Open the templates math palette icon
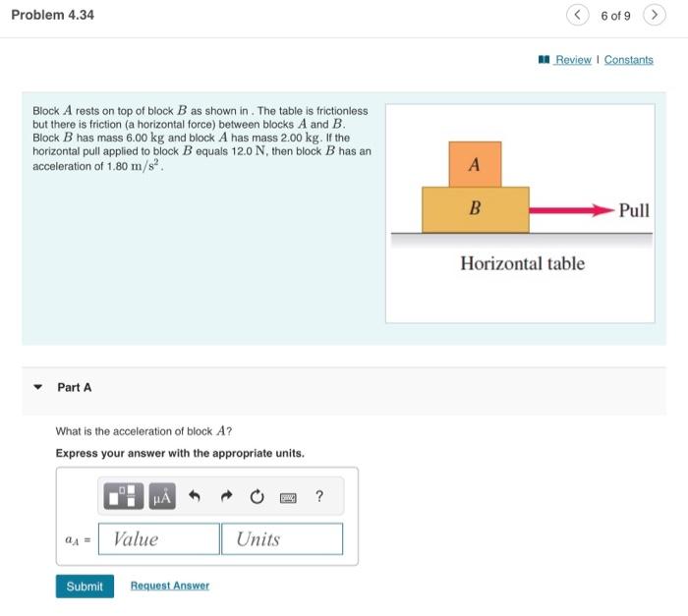The height and width of the screenshot is (616, 688). (123, 496)
